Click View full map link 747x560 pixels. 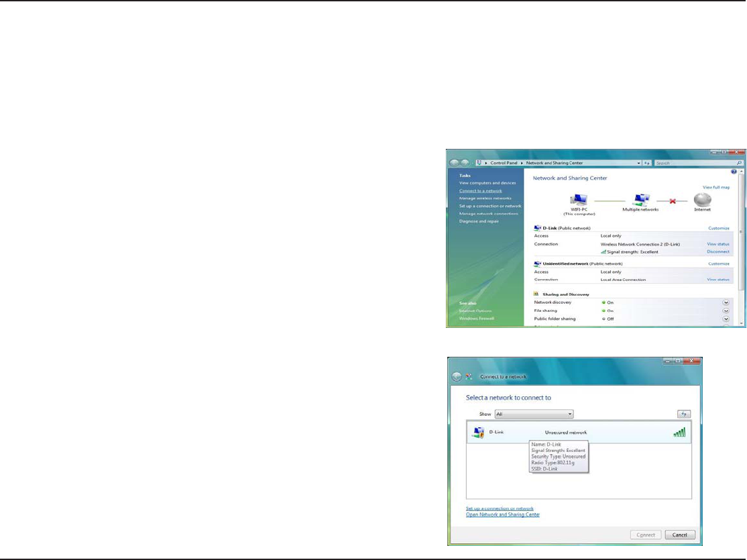pyautogui.click(x=716, y=187)
